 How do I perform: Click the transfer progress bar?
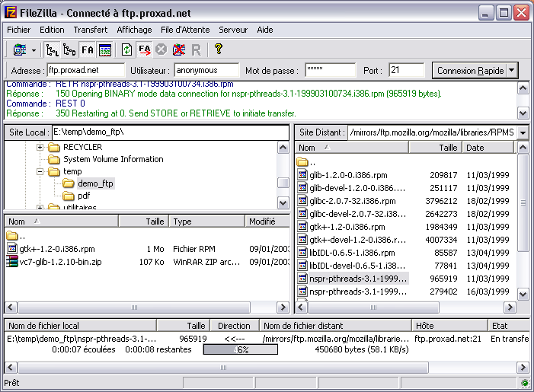(x=241, y=349)
